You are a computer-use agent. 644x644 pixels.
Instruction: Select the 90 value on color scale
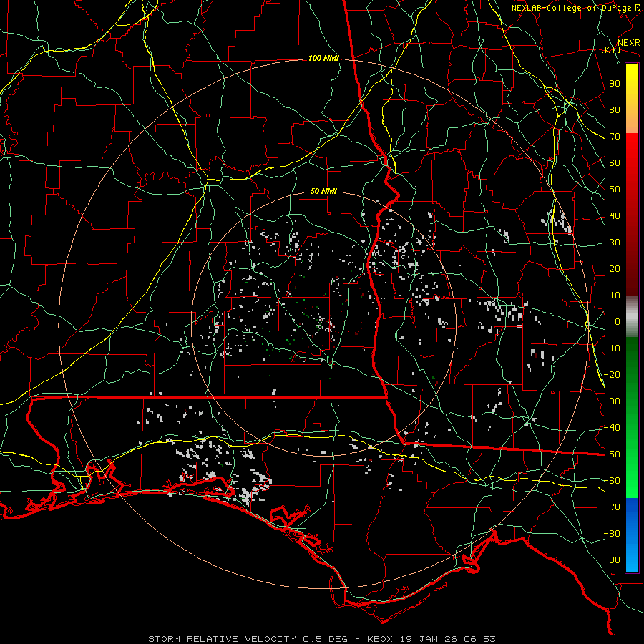[615, 84]
